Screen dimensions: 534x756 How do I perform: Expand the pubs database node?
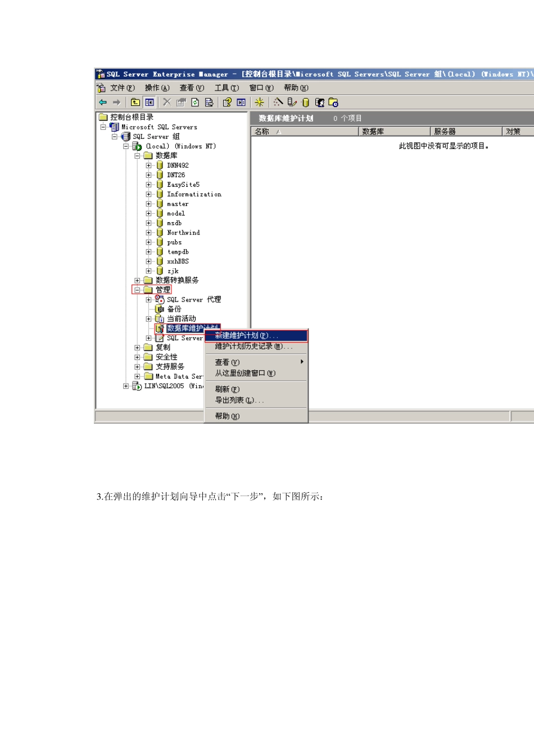point(148,242)
